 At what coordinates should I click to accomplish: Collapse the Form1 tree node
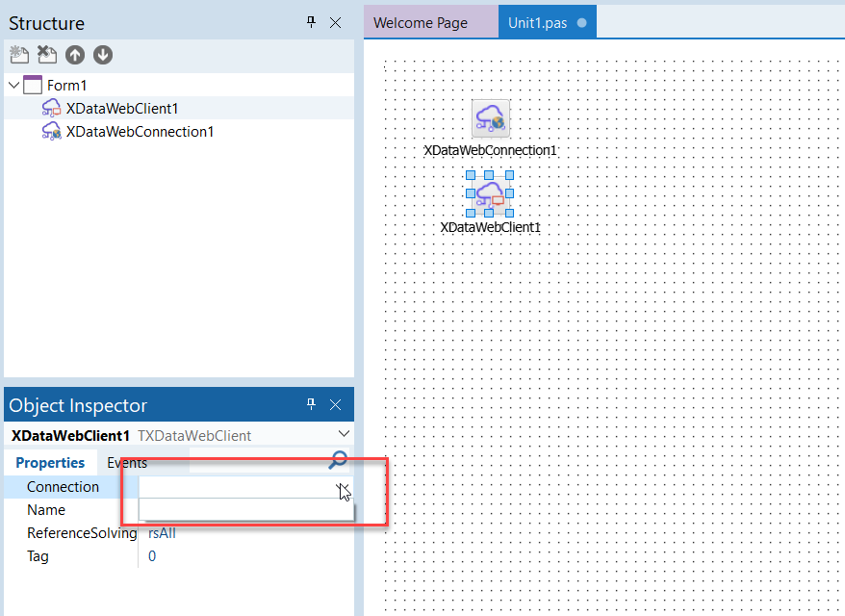pyautogui.click(x=14, y=85)
